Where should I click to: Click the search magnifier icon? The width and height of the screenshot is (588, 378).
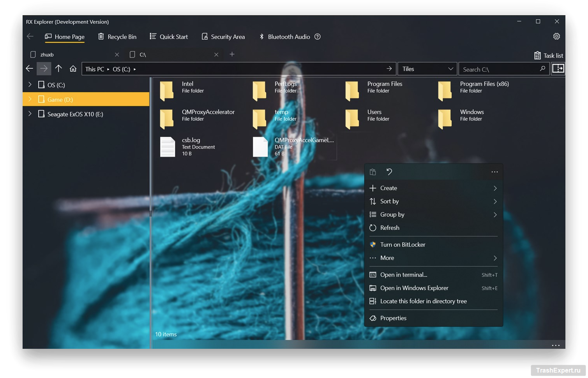[x=542, y=69]
